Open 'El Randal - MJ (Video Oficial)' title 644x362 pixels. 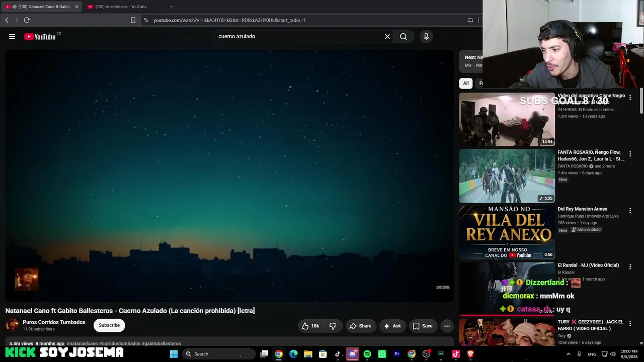[588, 265]
